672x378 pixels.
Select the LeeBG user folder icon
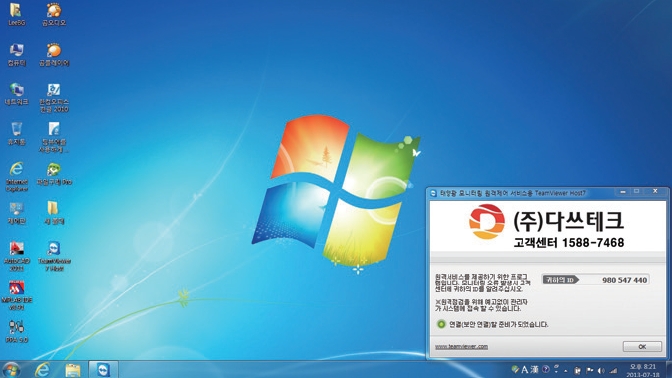point(16,15)
